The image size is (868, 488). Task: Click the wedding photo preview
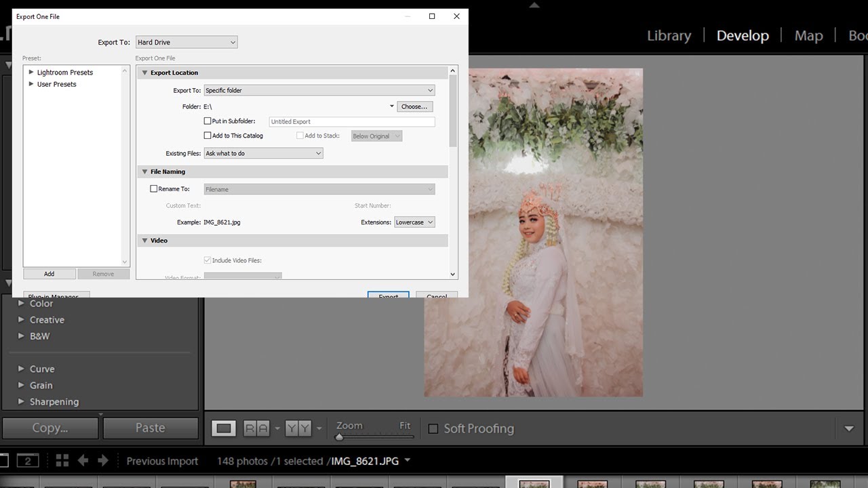[534, 232]
